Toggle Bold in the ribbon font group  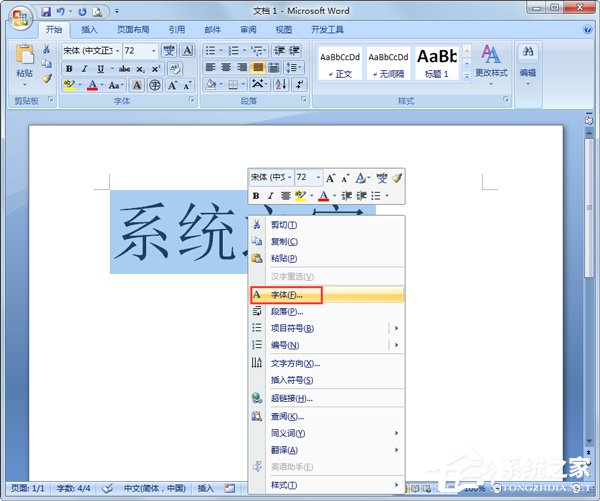click(x=69, y=68)
